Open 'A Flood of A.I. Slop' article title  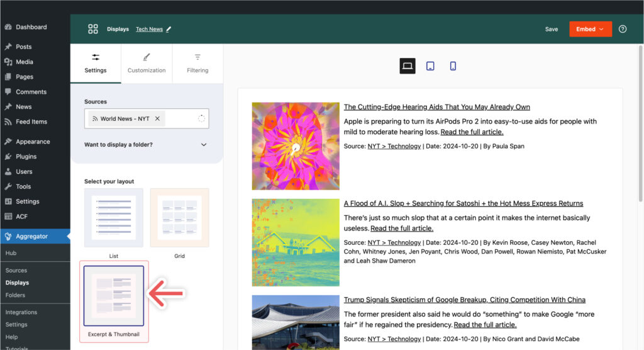pos(464,203)
